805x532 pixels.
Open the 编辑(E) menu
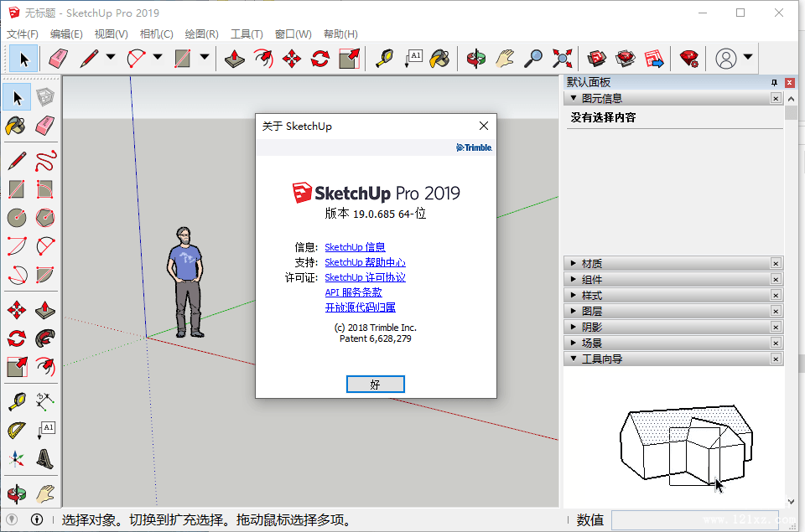[66, 34]
